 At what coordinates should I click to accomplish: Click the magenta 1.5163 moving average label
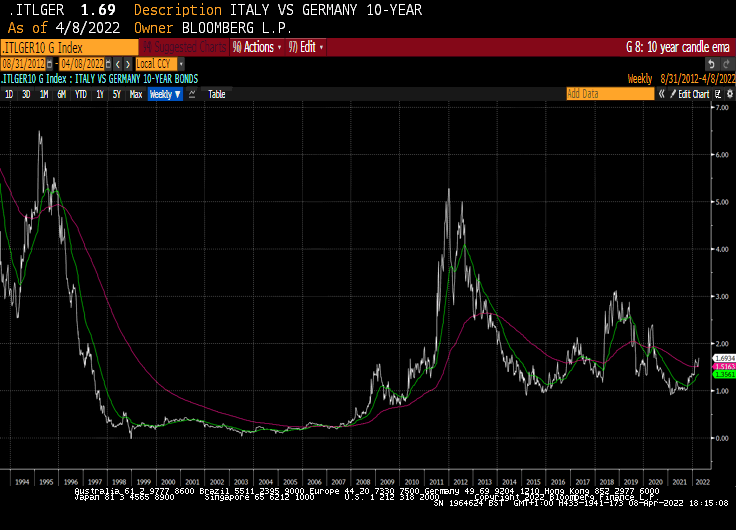tap(724, 366)
